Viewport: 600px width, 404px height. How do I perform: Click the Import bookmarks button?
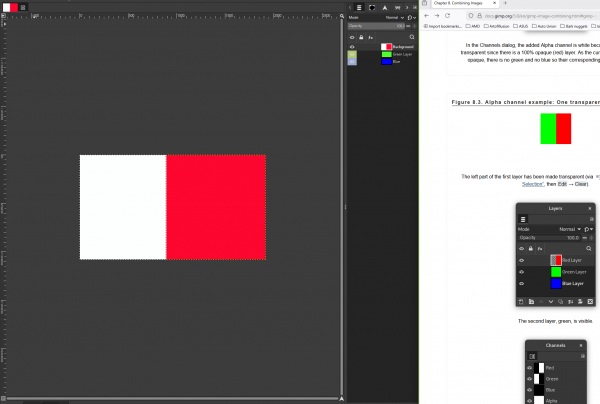[x=446, y=26]
